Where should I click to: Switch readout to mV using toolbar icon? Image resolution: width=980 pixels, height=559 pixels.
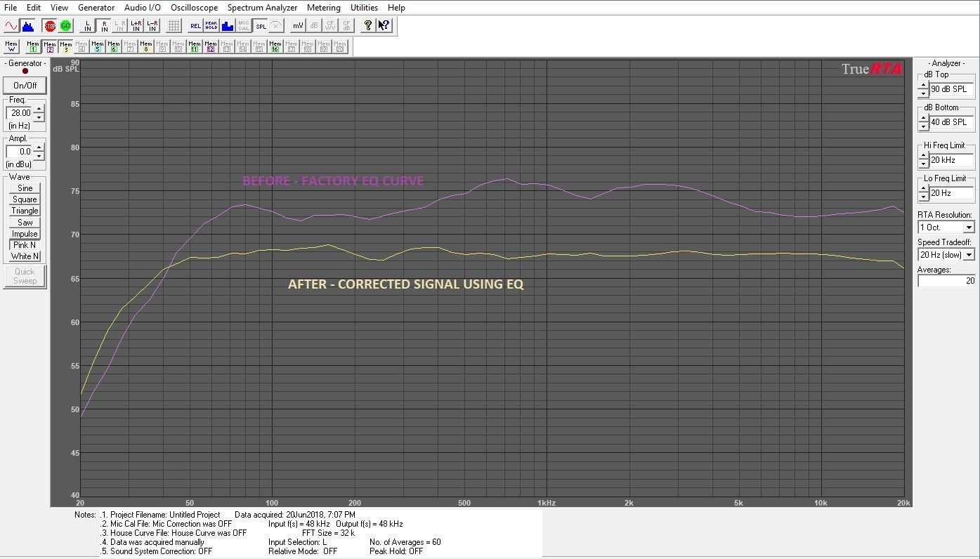tap(298, 25)
